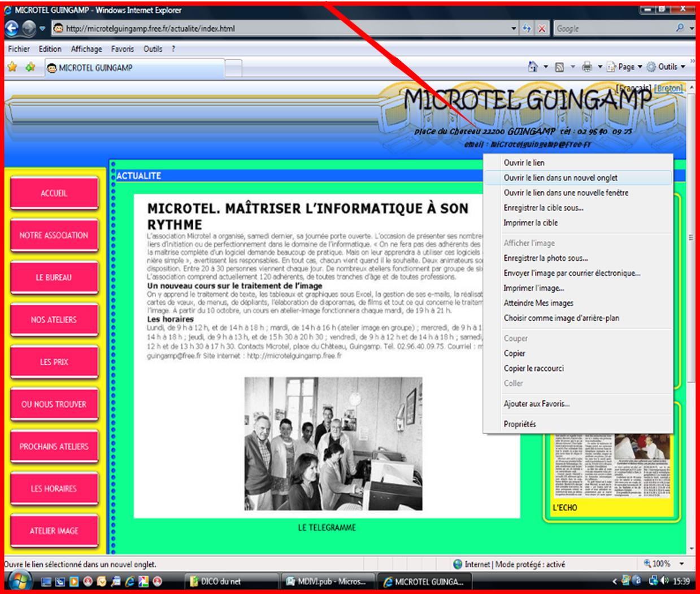Image resolution: width=700 pixels, height=594 pixels.
Task: Choose 'Ouvrir le lien dans une nouvelle fenêtre'
Action: [x=578, y=193]
